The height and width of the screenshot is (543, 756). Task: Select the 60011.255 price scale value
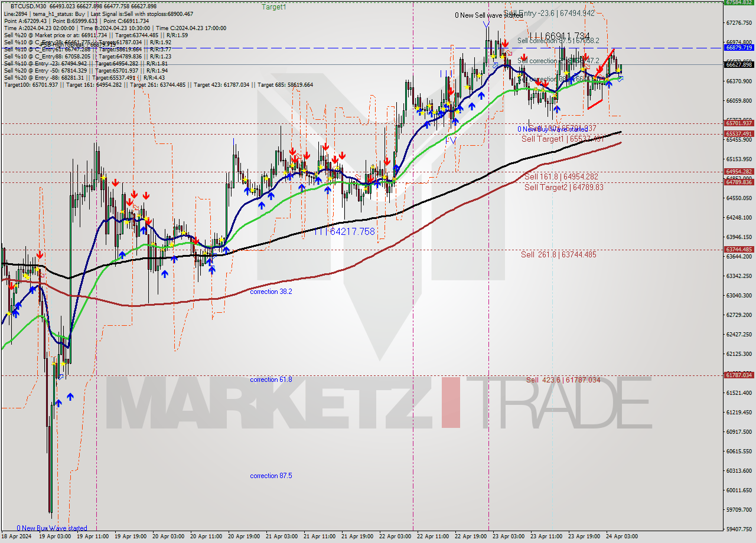(738, 490)
